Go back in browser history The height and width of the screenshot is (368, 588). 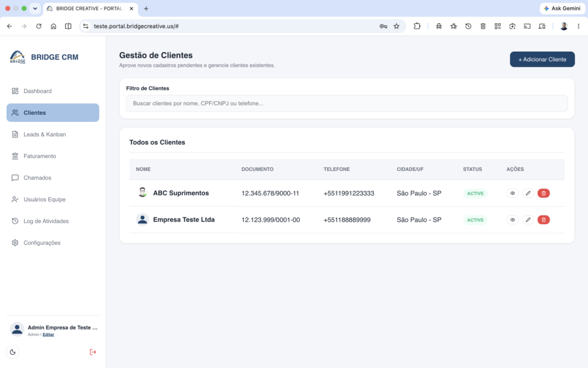pyautogui.click(x=9, y=26)
